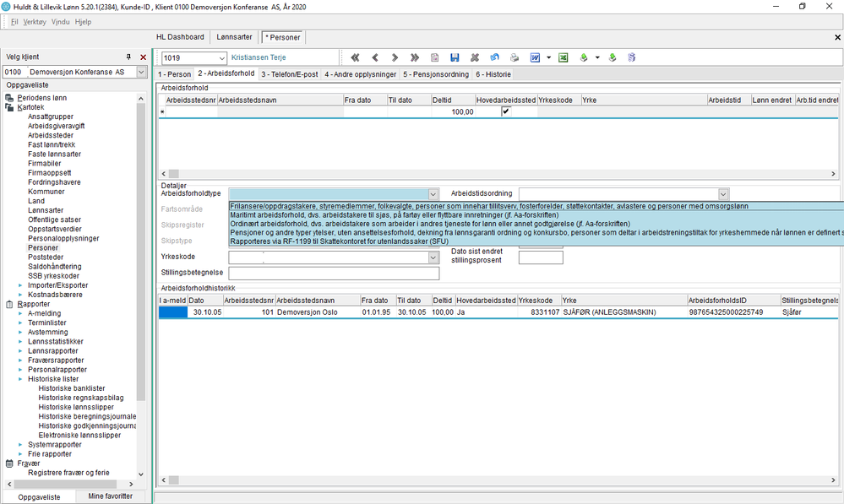The width and height of the screenshot is (844, 504).
Task: Create a new record in the toolbar
Action: pyautogui.click(x=435, y=57)
